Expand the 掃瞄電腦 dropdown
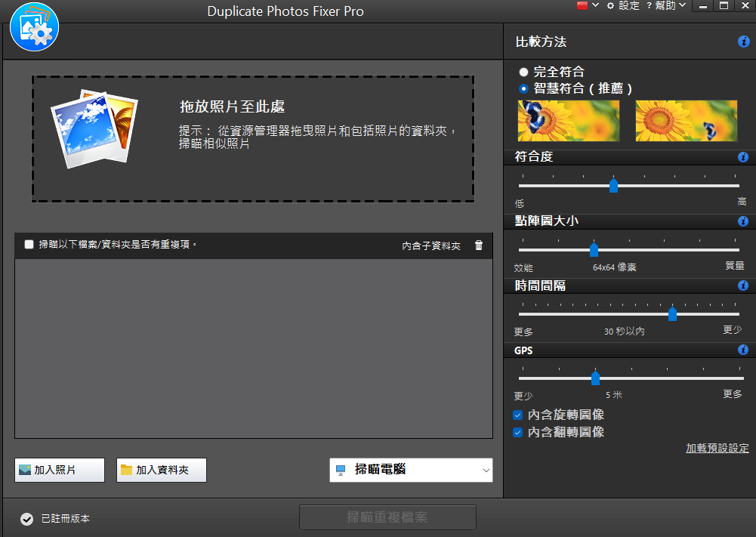 point(412,470)
